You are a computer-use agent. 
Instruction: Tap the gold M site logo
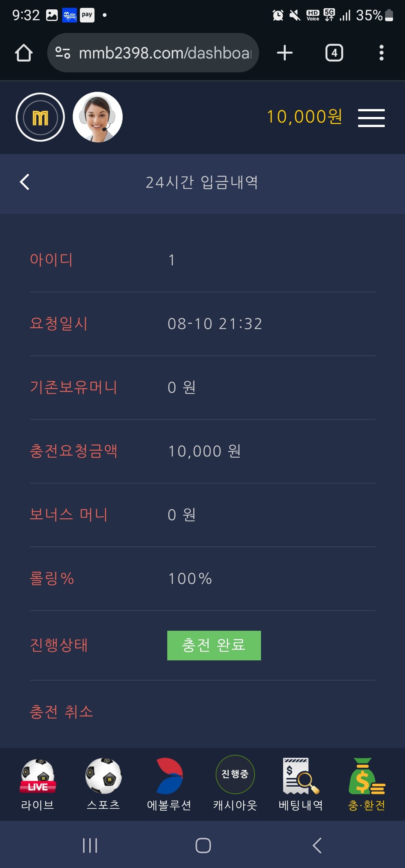click(x=40, y=117)
